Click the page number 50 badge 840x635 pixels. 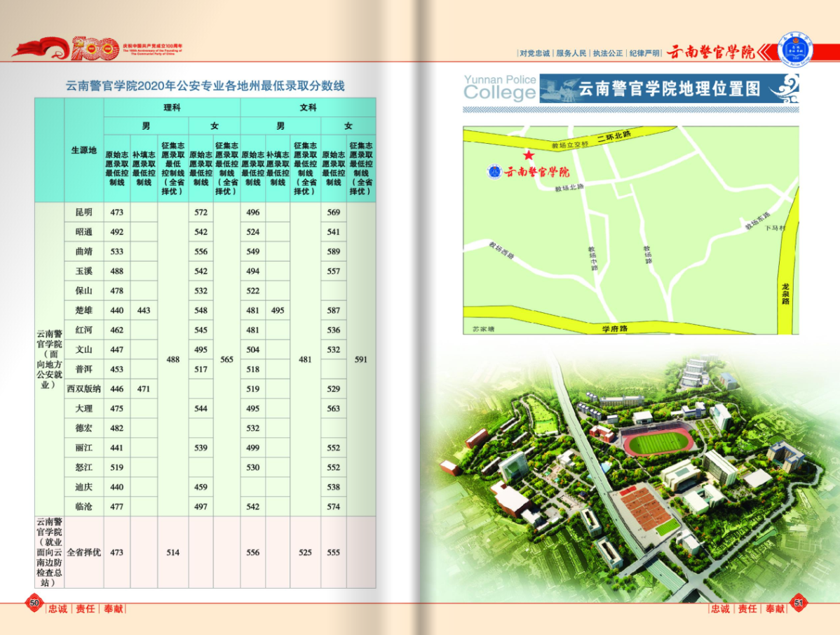point(34,603)
